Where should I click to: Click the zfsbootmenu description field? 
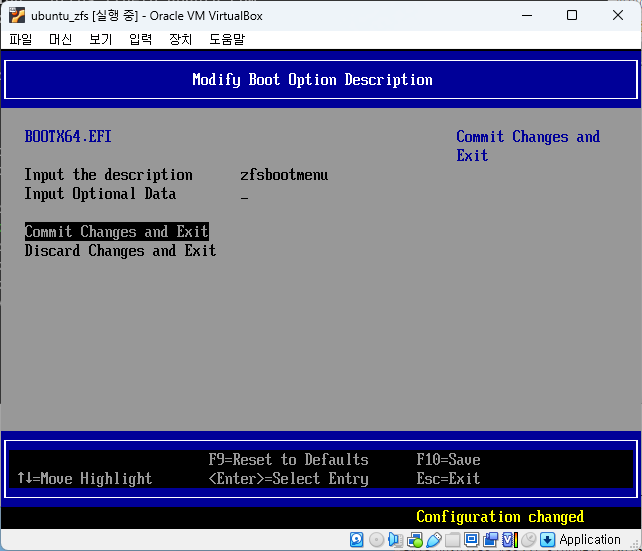pos(284,175)
